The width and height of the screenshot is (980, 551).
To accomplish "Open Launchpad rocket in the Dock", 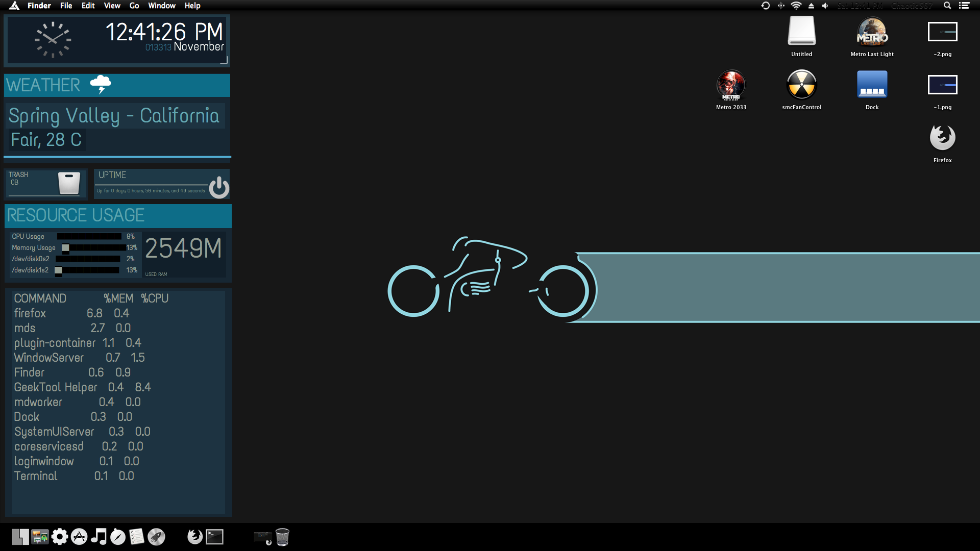I will coord(156,537).
